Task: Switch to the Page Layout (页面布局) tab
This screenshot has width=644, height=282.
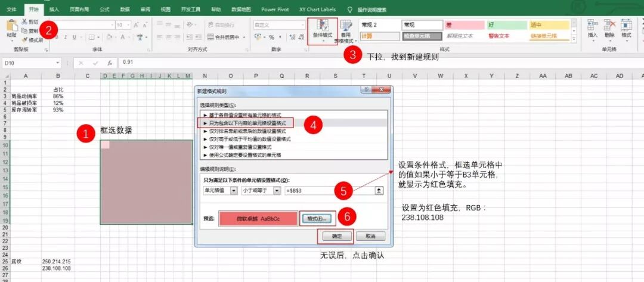Action: (79, 10)
